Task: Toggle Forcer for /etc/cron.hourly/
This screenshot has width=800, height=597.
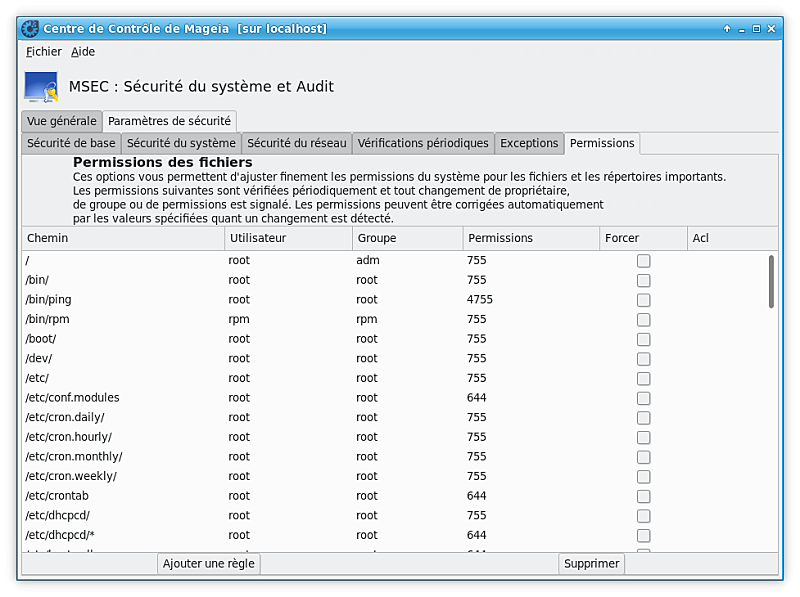Action: pos(643,437)
